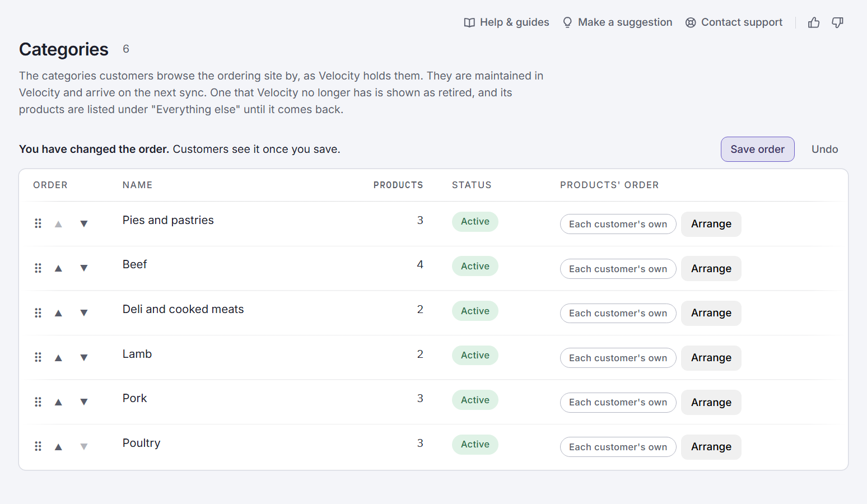Move Beef up one position
Viewport: 867px width, 504px height.
(x=58, y=268)
